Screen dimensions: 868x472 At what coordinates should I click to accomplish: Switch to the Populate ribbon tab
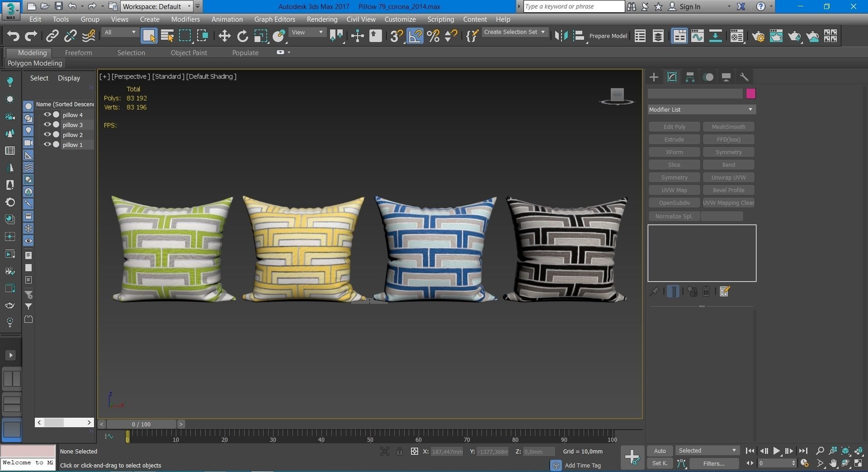point(245,53)
